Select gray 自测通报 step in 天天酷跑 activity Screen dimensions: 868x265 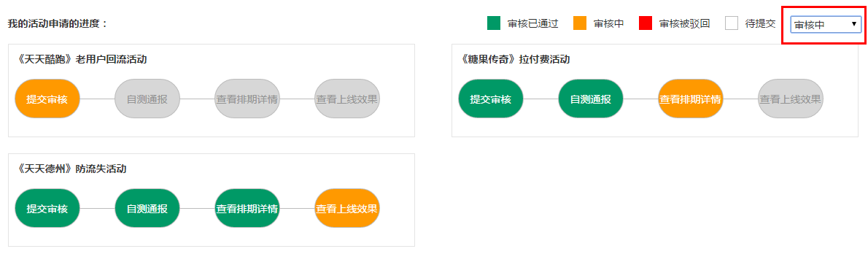[x=147, y=99]
